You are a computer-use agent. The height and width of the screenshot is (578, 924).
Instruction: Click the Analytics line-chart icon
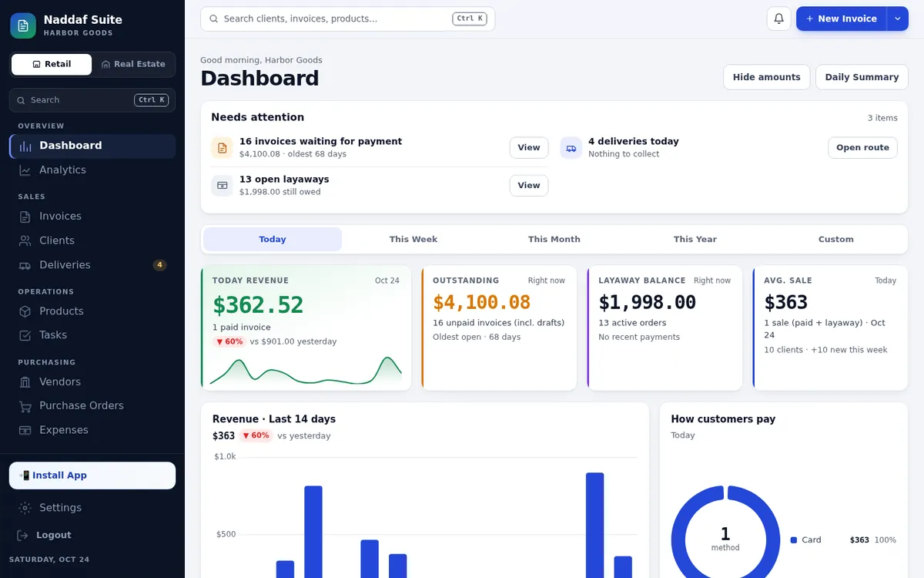point(25,170)
